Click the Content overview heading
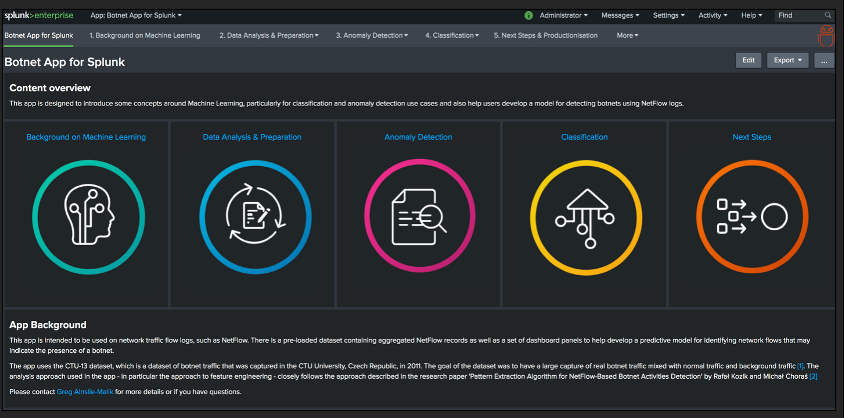This screenshot has height=418, width=844. click(x=50, y=88)
